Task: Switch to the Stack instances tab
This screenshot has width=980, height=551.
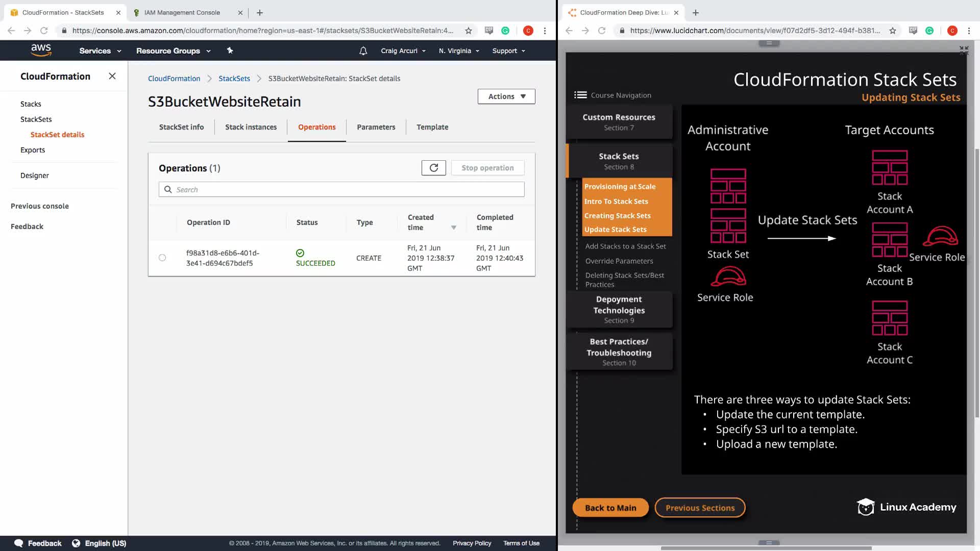Action: tap(251, 127)
